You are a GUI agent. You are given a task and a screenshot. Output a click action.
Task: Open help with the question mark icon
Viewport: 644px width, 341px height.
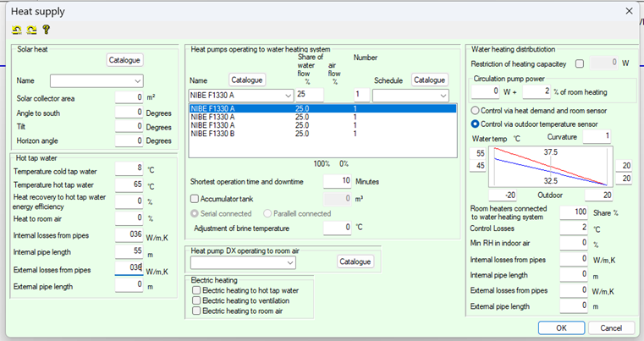click(46, 30)
